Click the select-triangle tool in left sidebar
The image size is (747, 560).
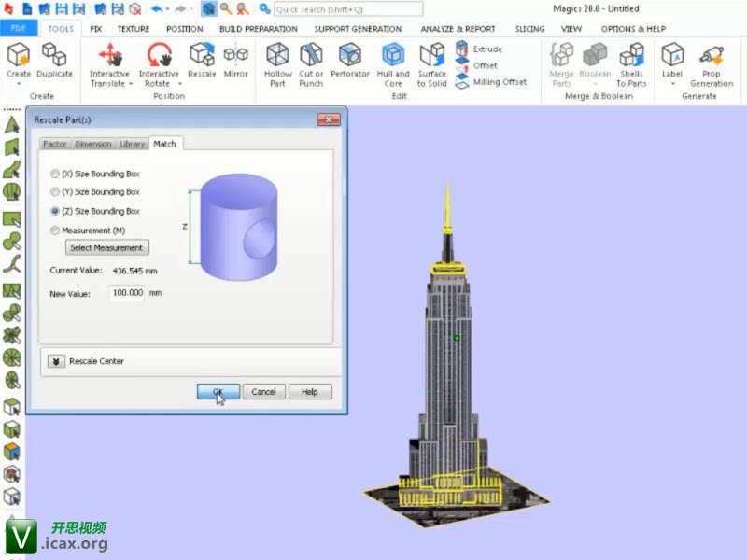12,125
